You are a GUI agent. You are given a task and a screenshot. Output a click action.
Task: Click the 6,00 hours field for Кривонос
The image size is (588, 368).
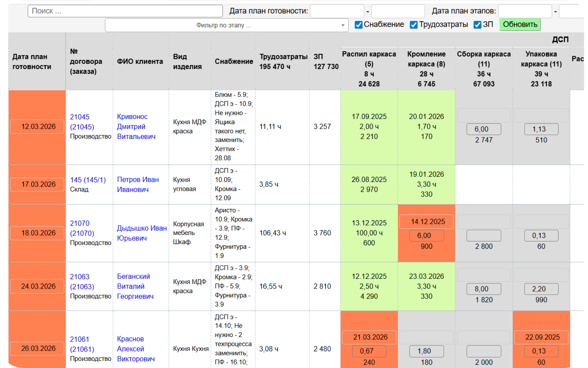pos(484,129)
